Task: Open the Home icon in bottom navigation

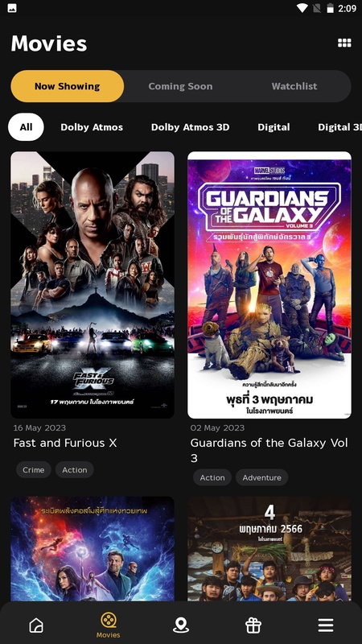Action: tap(36, 625)
